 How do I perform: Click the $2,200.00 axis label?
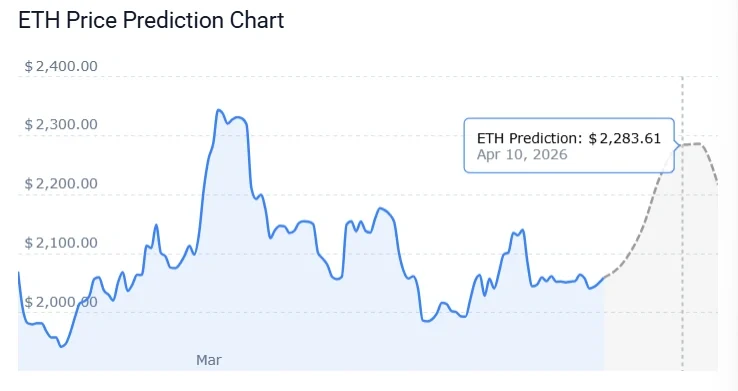[x=61, y=184]
